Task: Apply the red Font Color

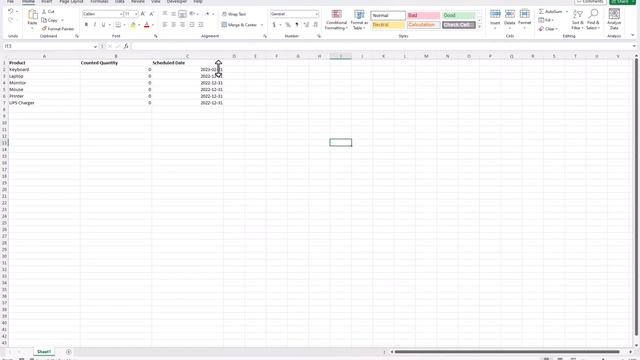Action: pyautogui.click(x=147, y=25)
